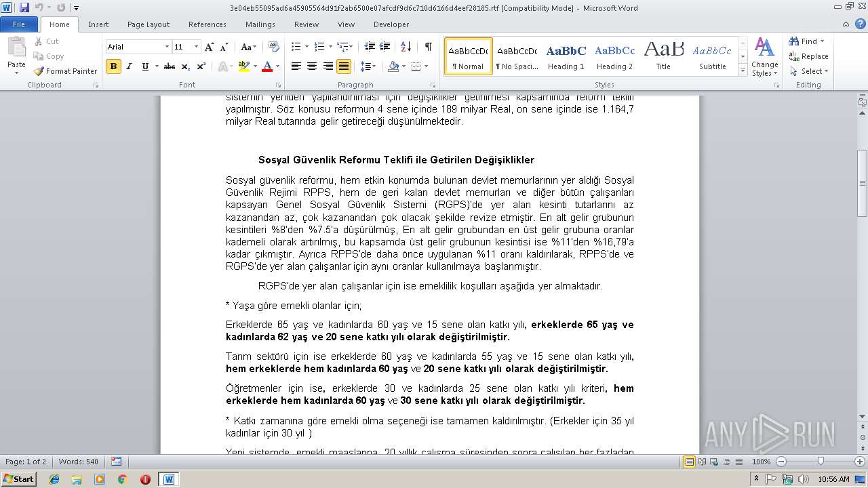Image resolution: width=868 pixels, height=488 pixels.
Task: Open the Windows Start menu
Action: click(18, 479)
